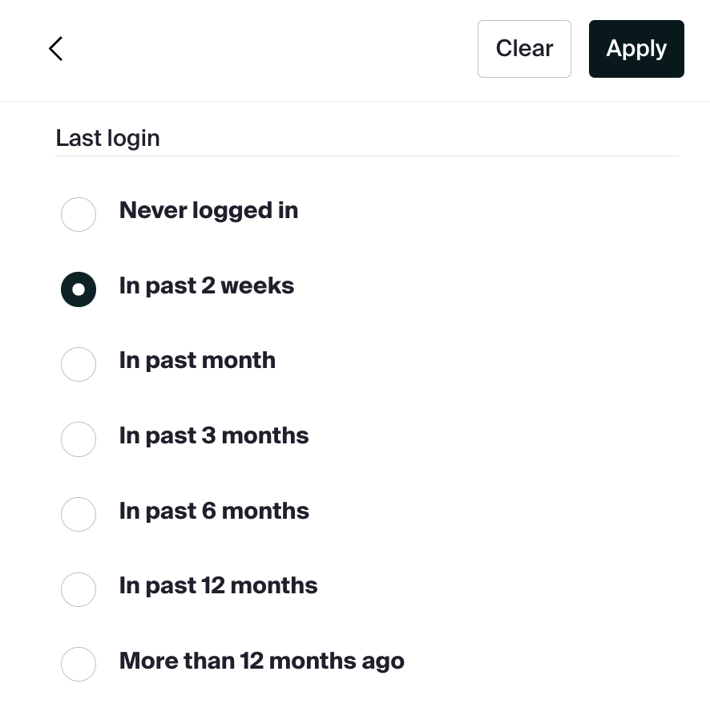Clear all last login filter selections
This screenshot has width=710, height=728.
(524, 49)
